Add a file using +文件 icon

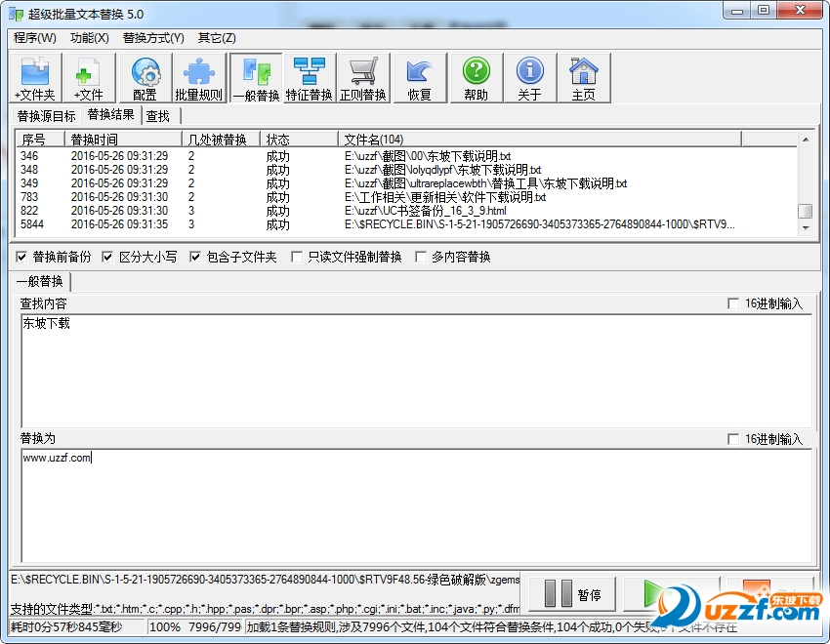tap(89, 78)
